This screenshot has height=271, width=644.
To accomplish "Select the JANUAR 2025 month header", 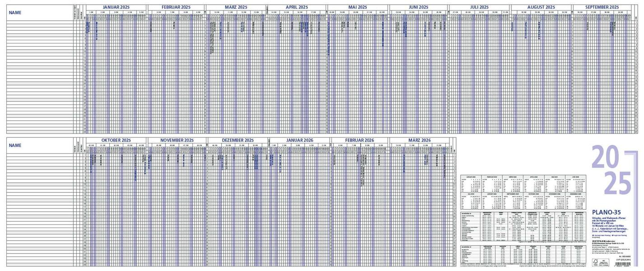I will point(116,7).
